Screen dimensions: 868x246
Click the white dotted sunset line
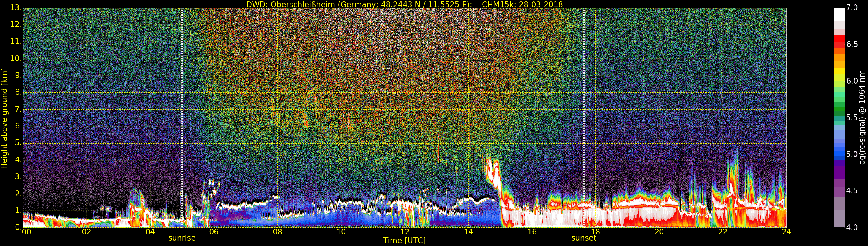pyautogui.click(x=584, y=118)
